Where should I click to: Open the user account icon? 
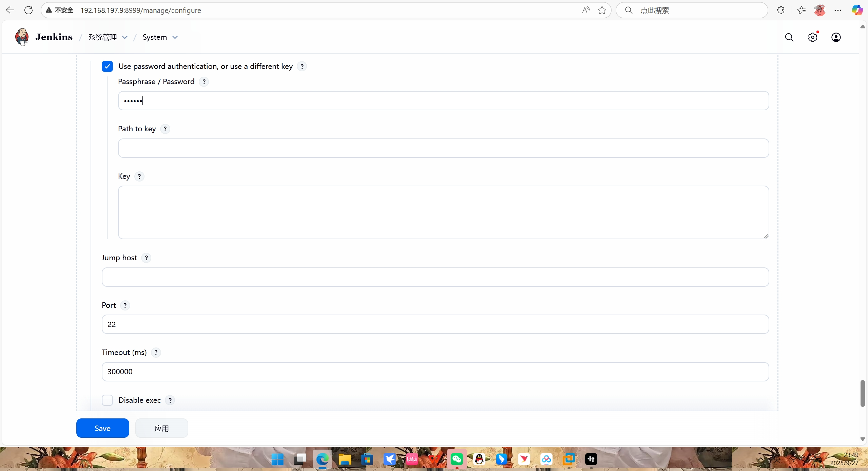(836, 37)
